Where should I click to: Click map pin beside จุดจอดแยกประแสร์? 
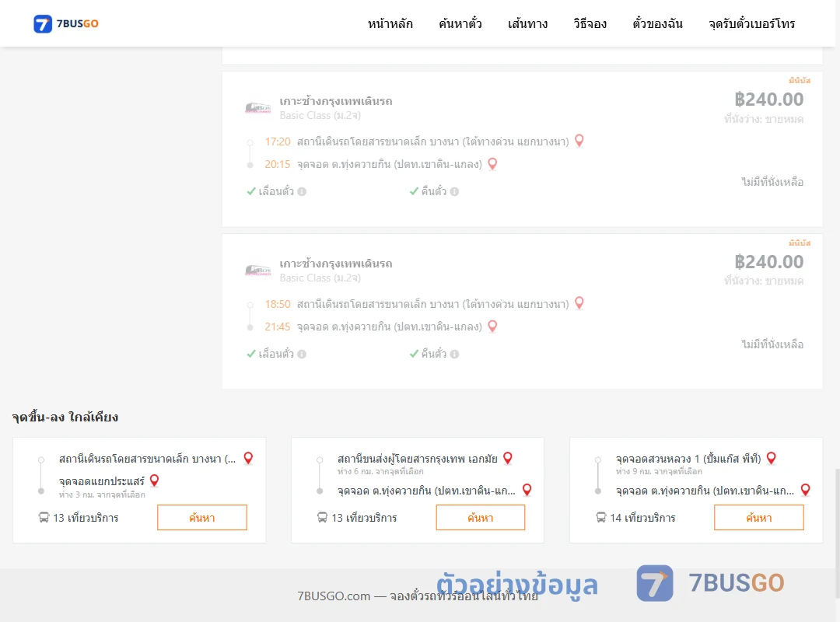click(x=154, y=480)
